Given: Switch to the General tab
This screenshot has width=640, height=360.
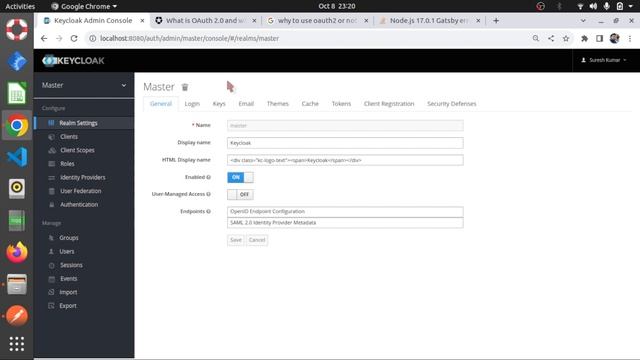Looking at the screenshot, I should point(161,104).
